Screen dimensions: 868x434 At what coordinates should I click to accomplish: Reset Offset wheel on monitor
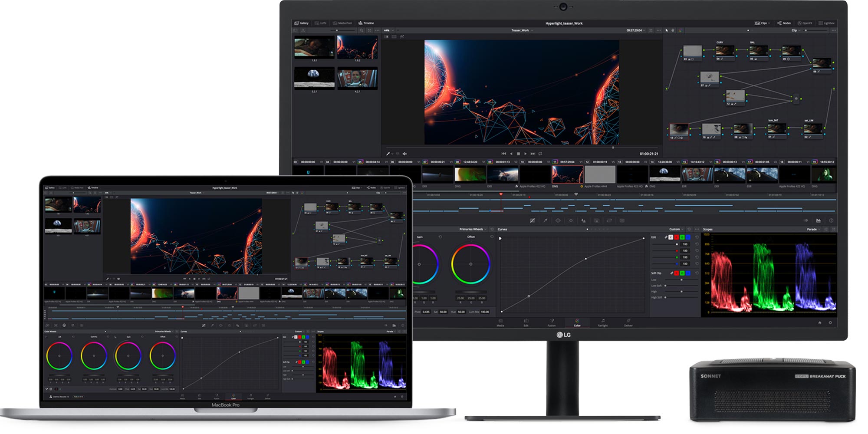pos(492,237)
